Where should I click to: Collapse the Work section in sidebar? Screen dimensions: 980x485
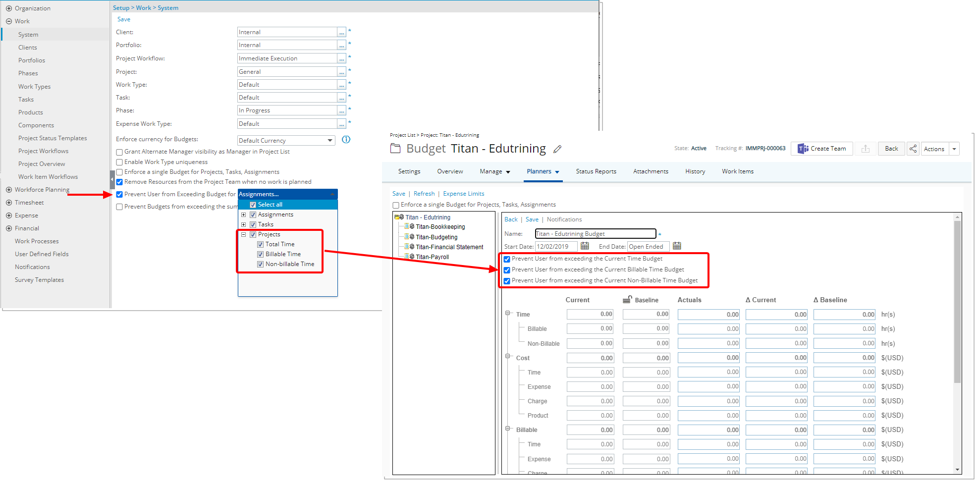(x=9, y=21)
